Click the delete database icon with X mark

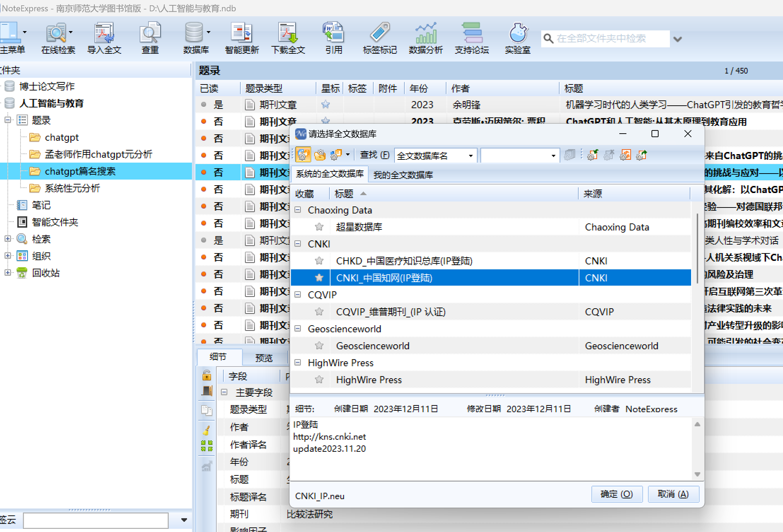(609, 155)
